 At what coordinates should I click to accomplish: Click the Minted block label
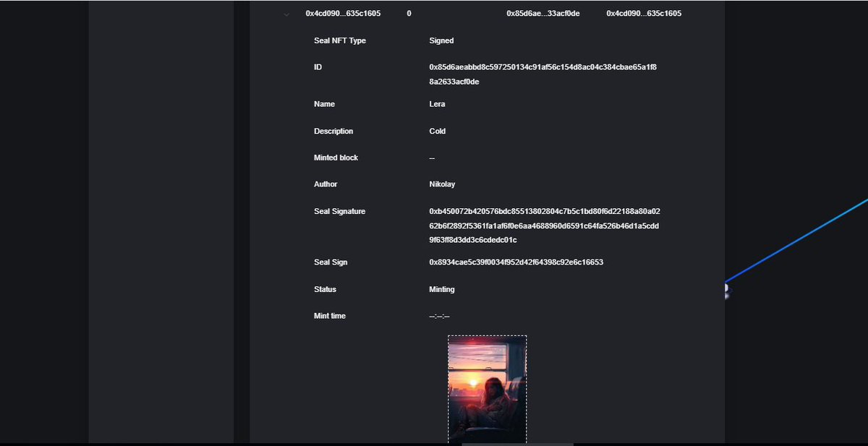[336, 158]
